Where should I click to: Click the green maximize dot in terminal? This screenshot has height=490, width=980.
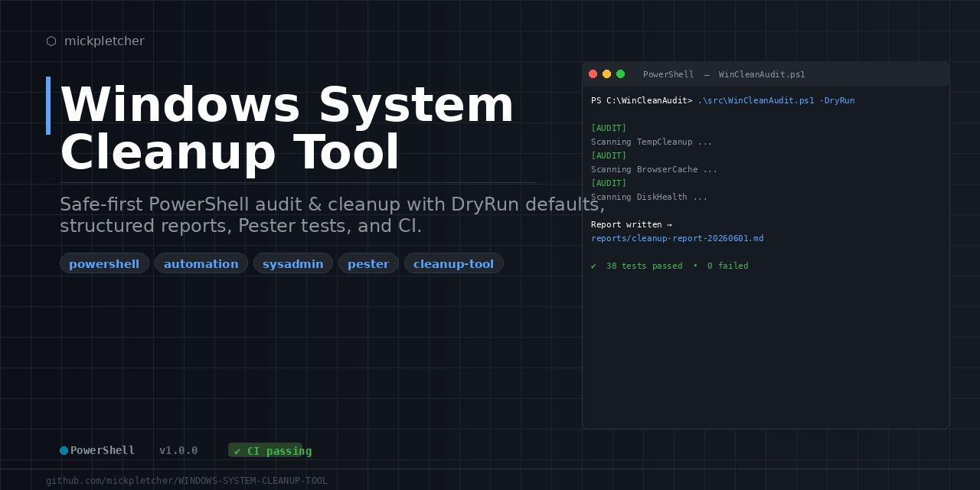pos(620,74)
